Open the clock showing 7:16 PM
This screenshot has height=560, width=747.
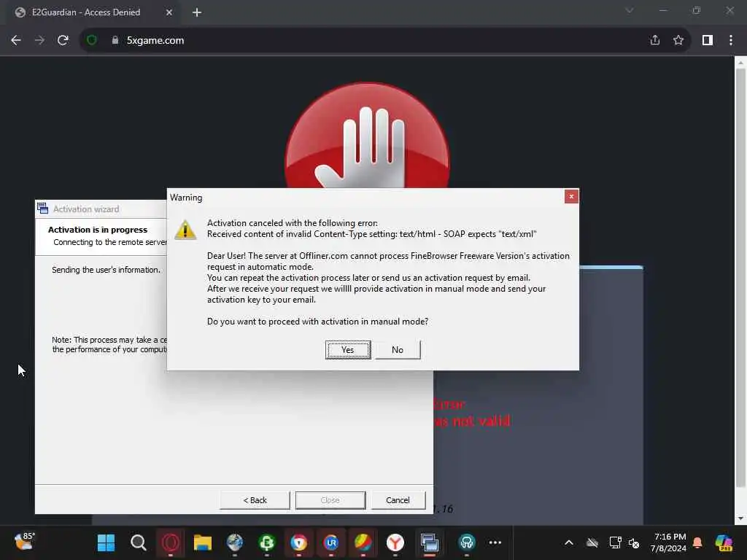click(669, 542)
